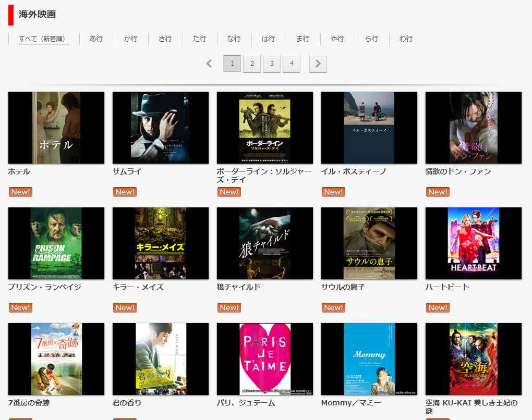532x420 pixels.
Task: Filter movies by ま行
Action: click(x=303, y=39)
